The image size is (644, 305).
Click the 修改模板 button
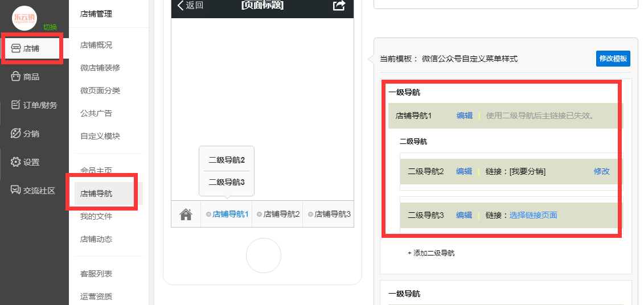pyautogui.click(x=613, y=59)
